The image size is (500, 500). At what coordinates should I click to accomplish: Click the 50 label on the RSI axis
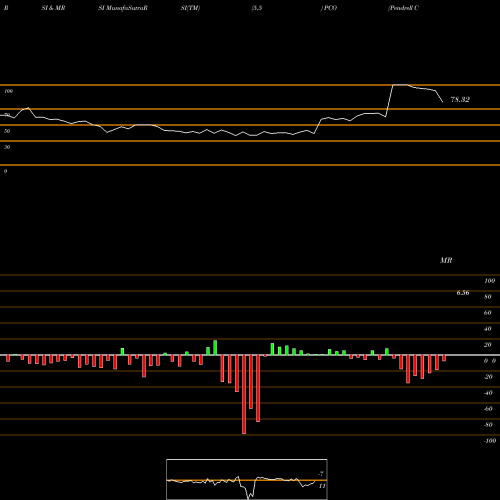click(x=7, y=131)
